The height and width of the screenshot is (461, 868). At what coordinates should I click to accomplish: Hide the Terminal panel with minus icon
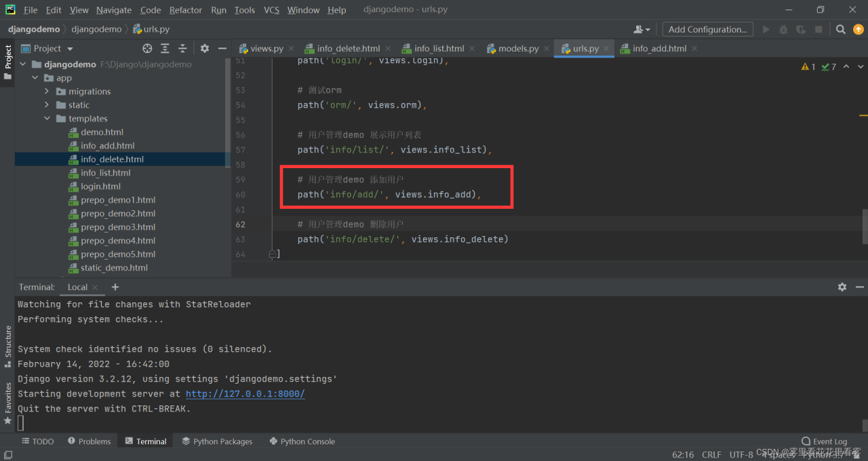click(860, 287)
